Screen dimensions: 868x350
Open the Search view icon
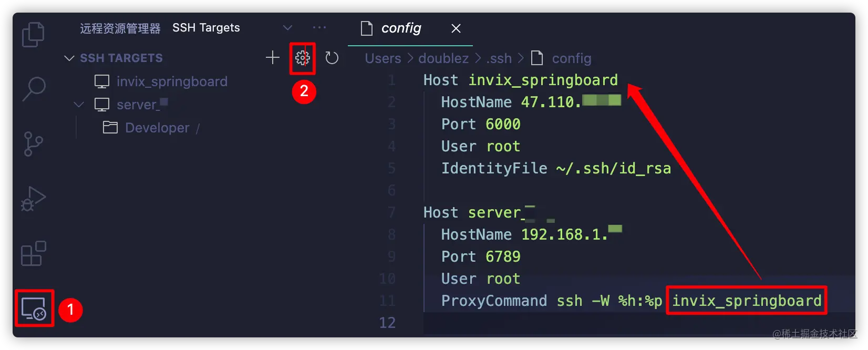pyautogui.click(x=34, y=89)
